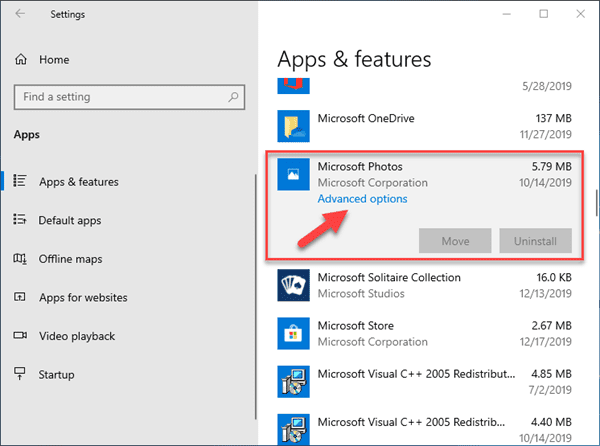The width and height of the screenshot is (600, 446).
Task: Click the 5.79 MB size value
Action: 551,167
